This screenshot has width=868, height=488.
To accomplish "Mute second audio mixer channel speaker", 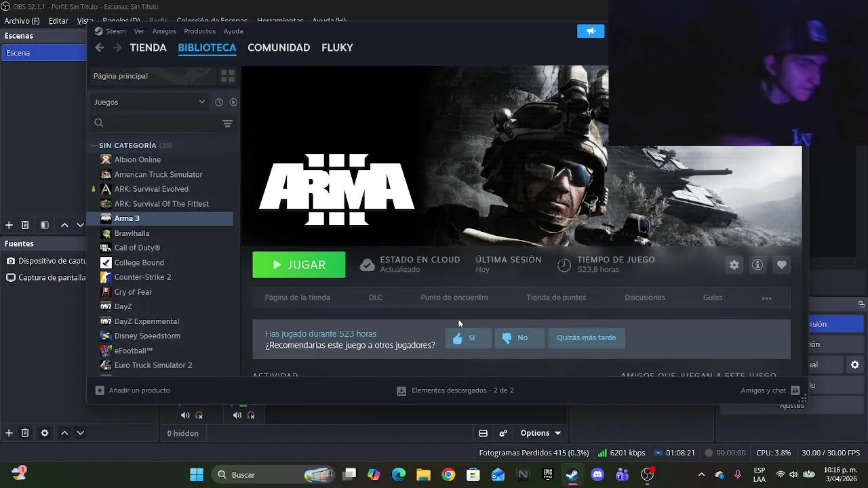I will [237, 415].
